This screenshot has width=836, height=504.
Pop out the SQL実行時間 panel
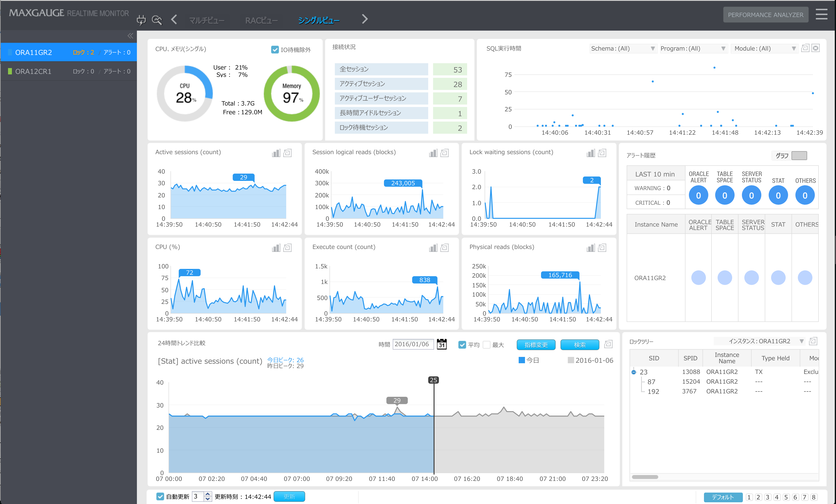(x=805, y=48)
